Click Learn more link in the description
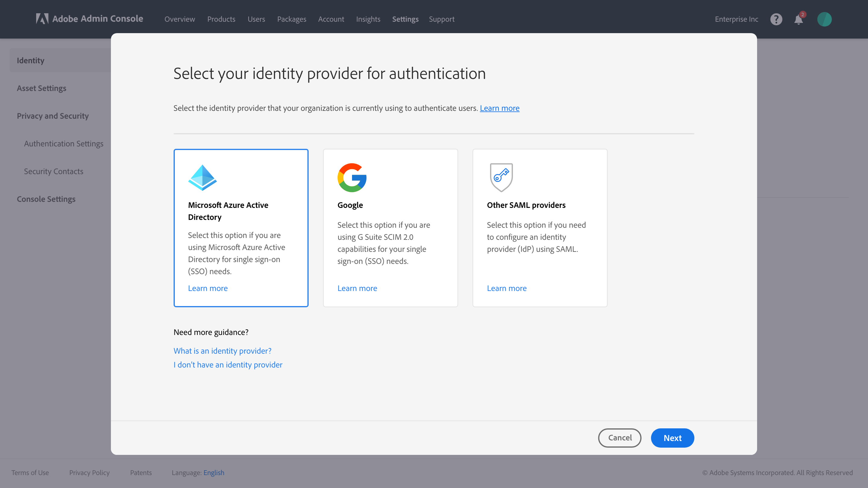The image size is (868, 488). pos(499,108)
